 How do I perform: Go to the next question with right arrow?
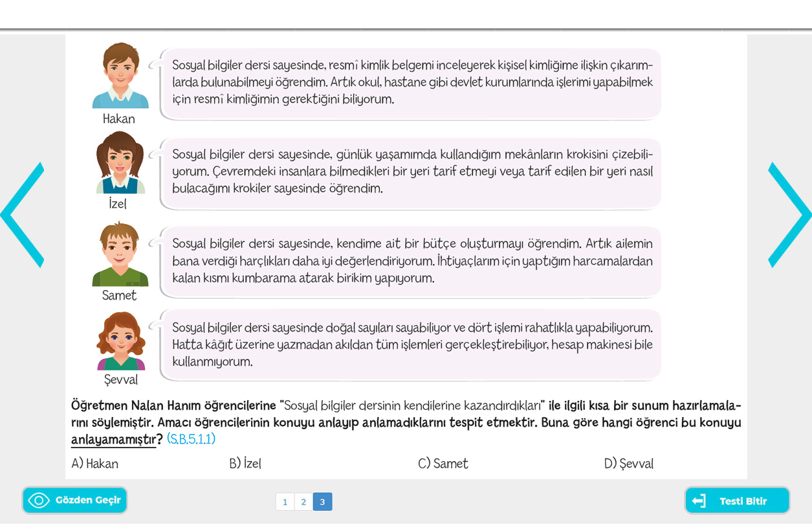(x=789, y=215)
